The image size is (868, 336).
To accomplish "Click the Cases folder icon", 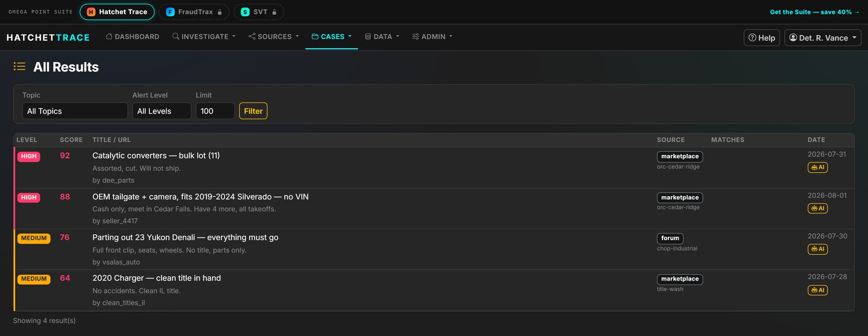I will tap(315, 36).
